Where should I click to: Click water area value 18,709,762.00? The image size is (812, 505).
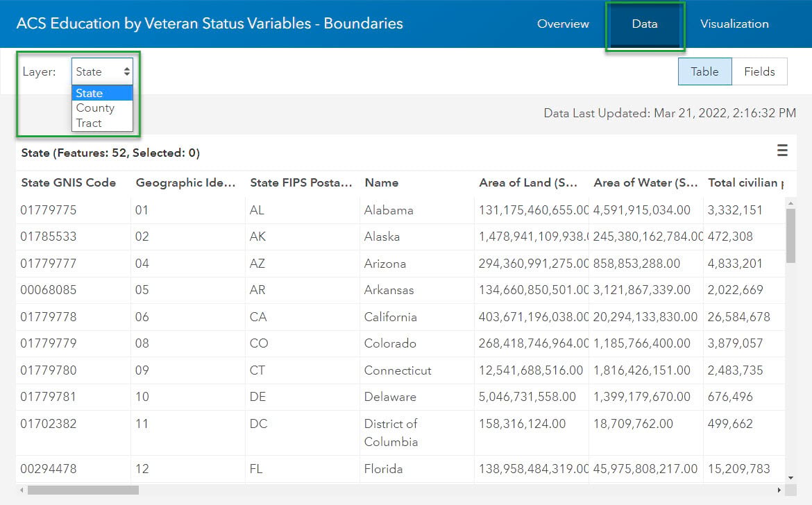click(x=633, y=424)
